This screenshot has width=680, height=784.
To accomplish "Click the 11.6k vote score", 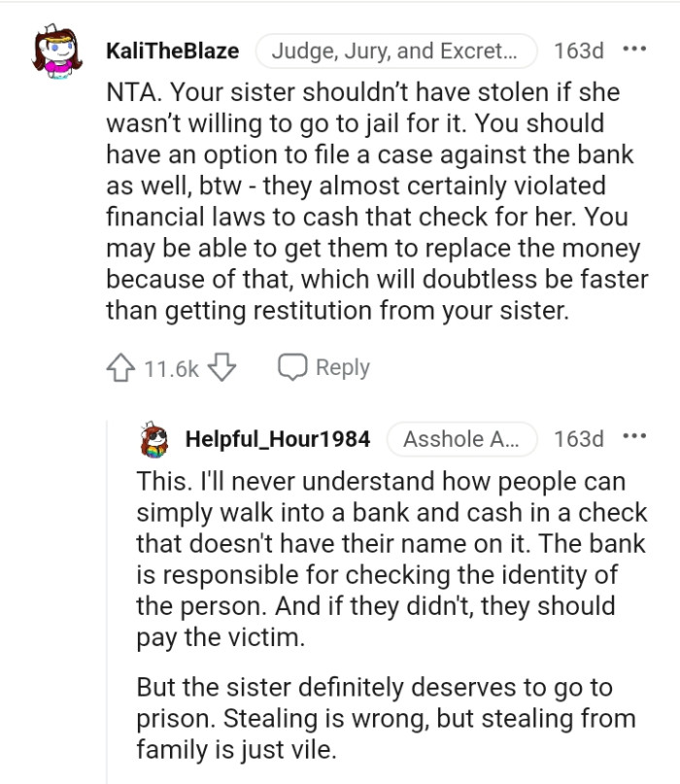I will (x=172, y=368).
